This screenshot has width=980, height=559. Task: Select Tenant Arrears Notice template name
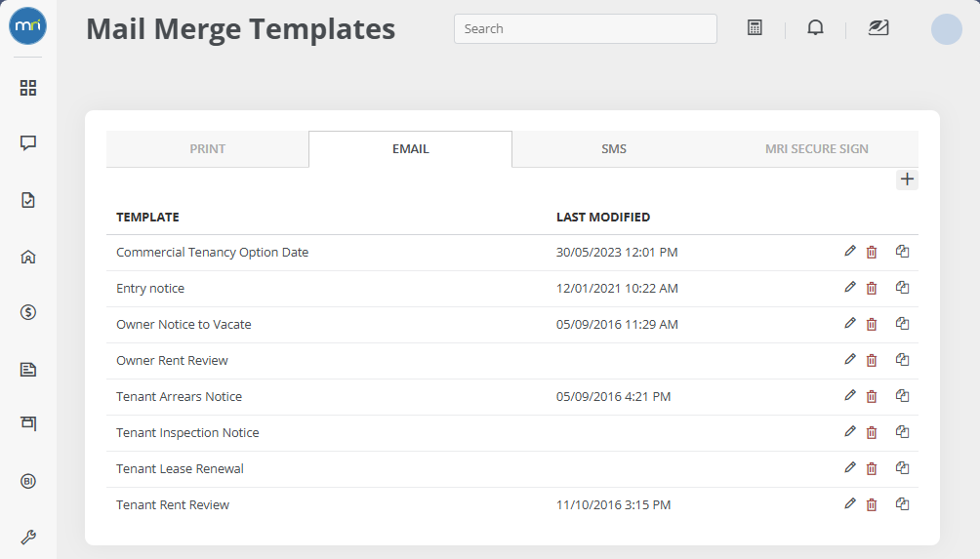(x=179, y=397)
